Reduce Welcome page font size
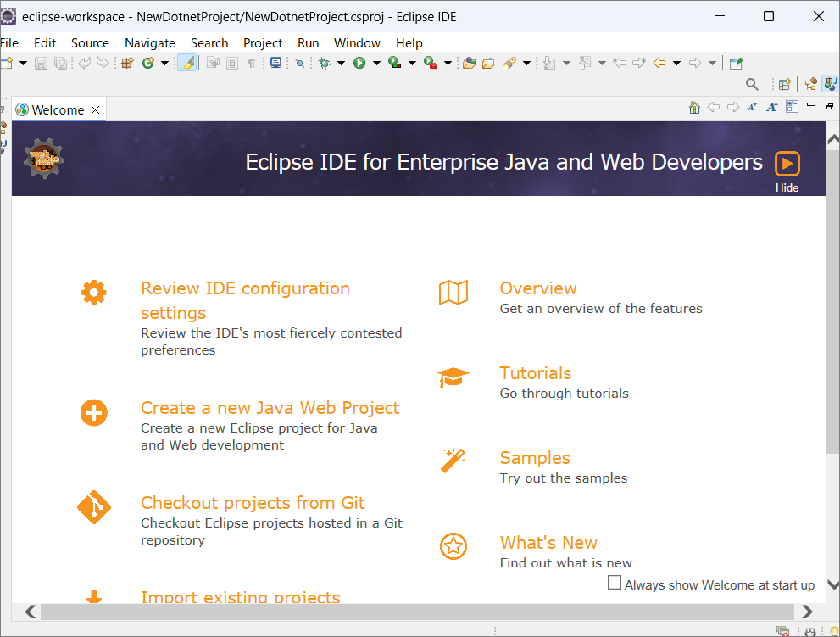Image resolution: width=840 pixels, height=637 pixels. 752,107
